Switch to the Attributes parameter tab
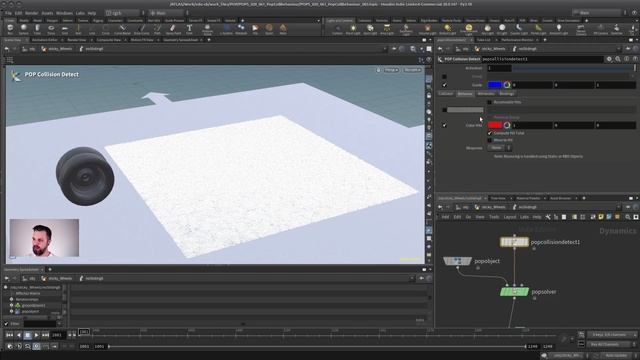The width and height of the screenshot is (640, 360). coord(486,93)
